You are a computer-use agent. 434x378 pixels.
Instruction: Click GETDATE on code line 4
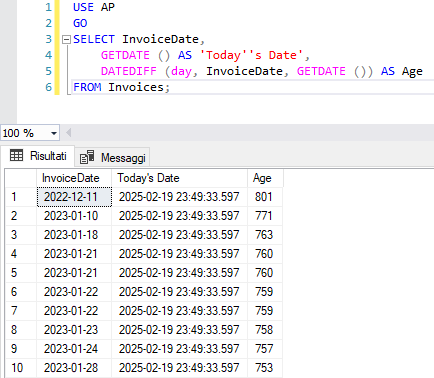click(x=125, y=55)
